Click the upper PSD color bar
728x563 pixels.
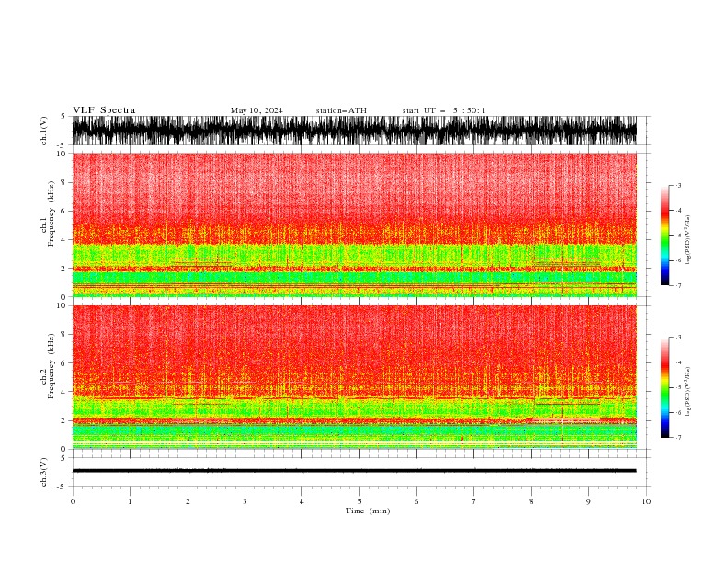[665, 236]
